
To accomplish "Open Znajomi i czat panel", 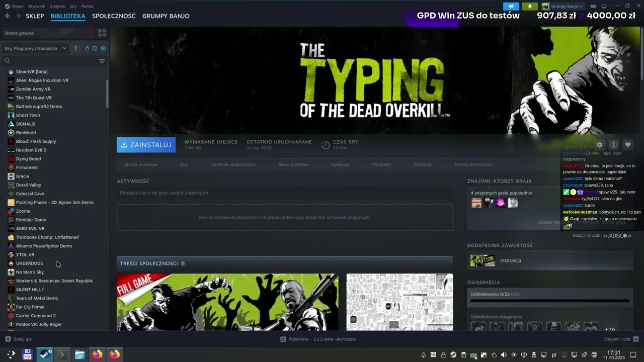I will 621,339.
